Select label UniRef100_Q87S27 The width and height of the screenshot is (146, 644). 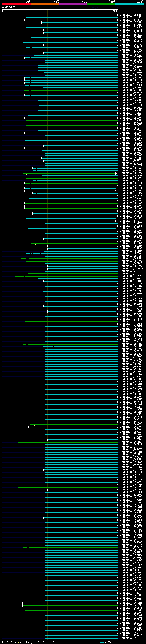point(131,352)
